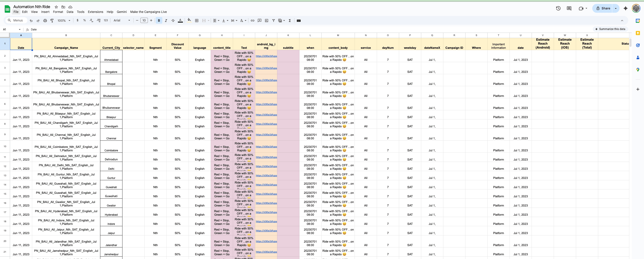
Task: Decrease decimal places button
Action: [x=92, y=21]
